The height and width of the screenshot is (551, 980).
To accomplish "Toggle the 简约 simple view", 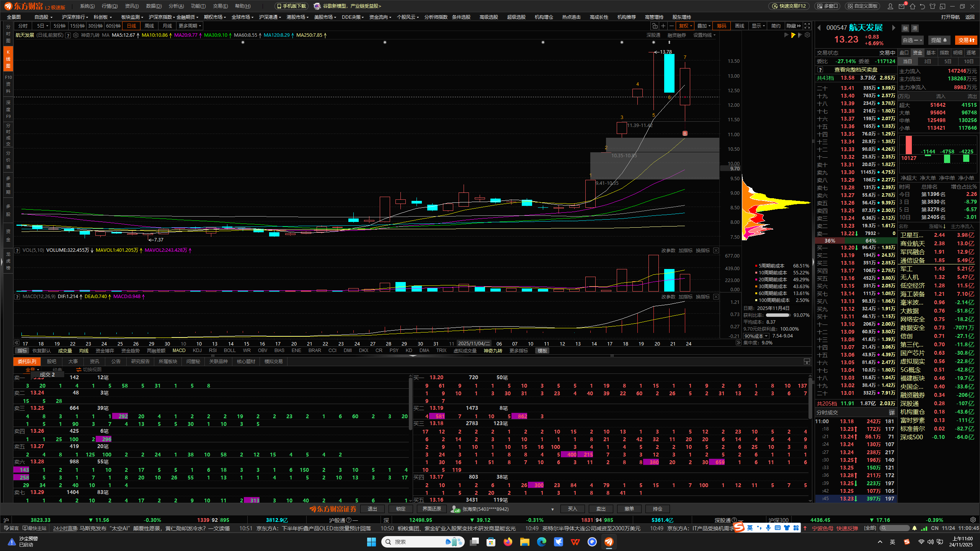I will pyautogui.click(x=776, y=26).
